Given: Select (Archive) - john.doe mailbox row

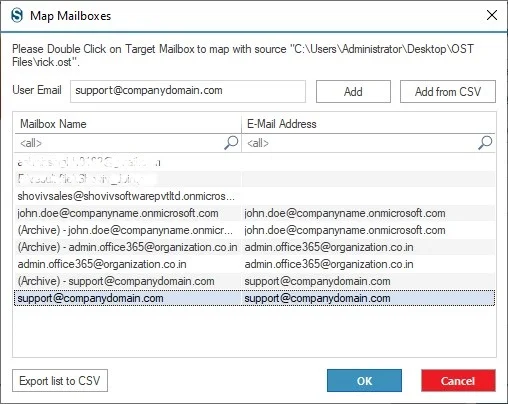Looking at the screenshot, I should point(255,230).
